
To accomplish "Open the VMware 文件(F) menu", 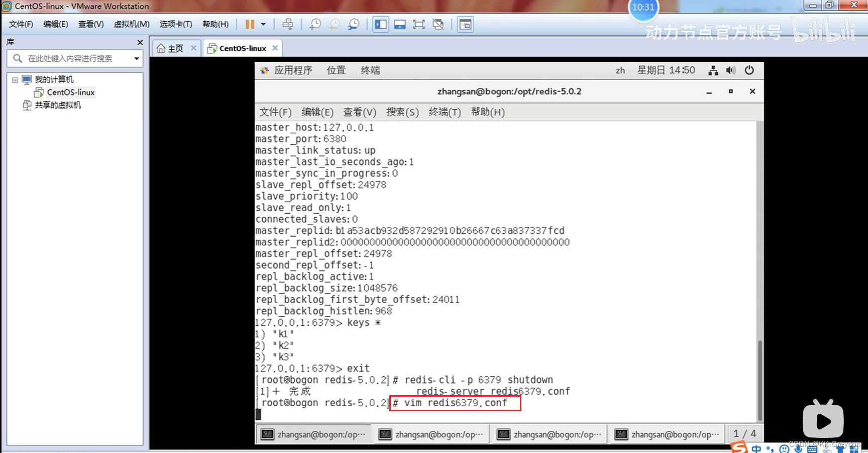I will click(21, 24).
